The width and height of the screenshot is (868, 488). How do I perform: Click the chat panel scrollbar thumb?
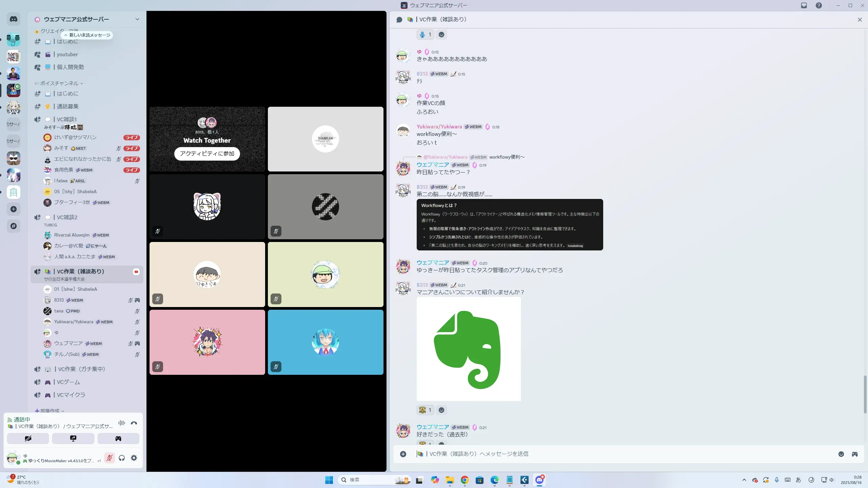click(x=865, y=394)
